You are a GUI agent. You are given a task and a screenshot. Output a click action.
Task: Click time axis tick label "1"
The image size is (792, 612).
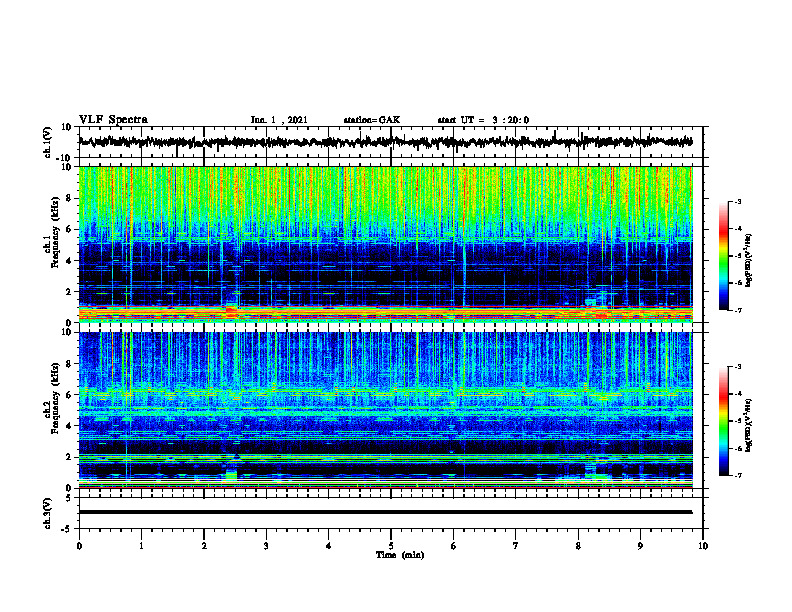pyautogui.click(x=141, y=546)
